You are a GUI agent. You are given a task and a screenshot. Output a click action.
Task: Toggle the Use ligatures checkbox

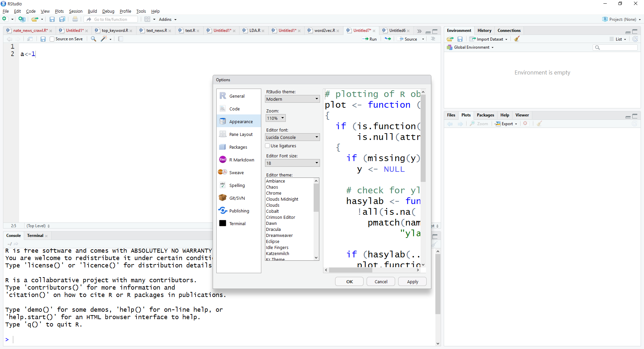point(267,146)
